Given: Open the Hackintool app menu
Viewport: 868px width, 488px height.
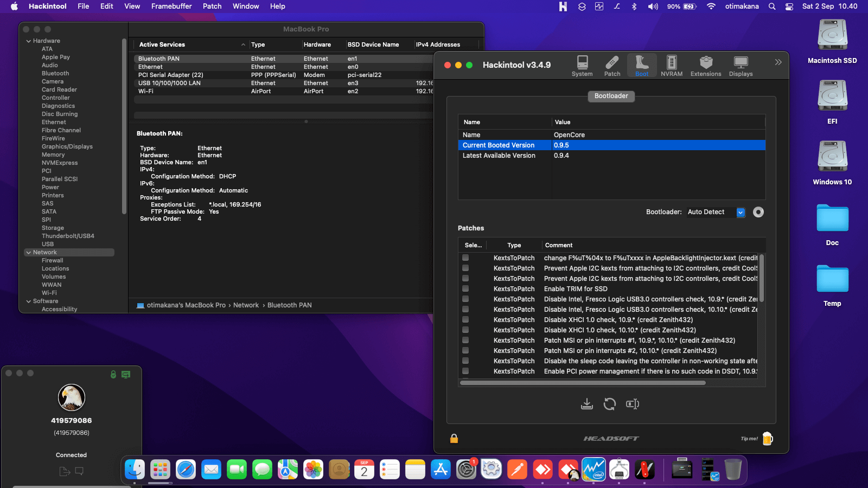Looking at the screenshot, I should click(48, 7).
